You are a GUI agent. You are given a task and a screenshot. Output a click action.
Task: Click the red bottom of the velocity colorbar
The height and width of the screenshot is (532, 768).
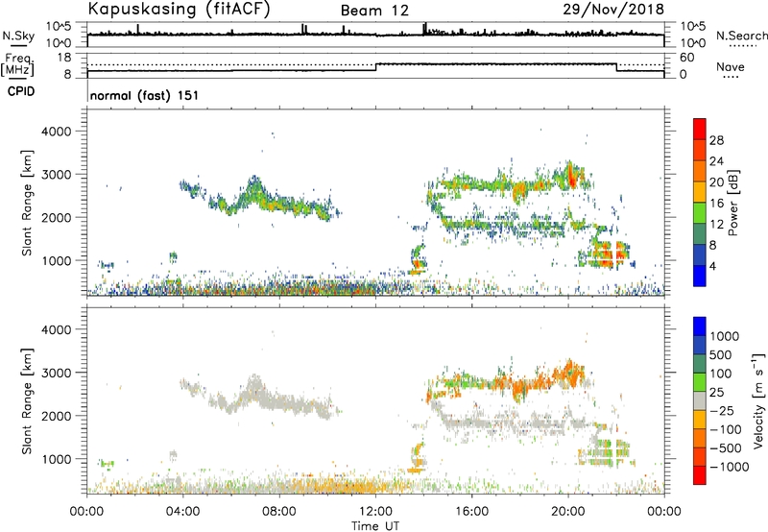point(700,475)
